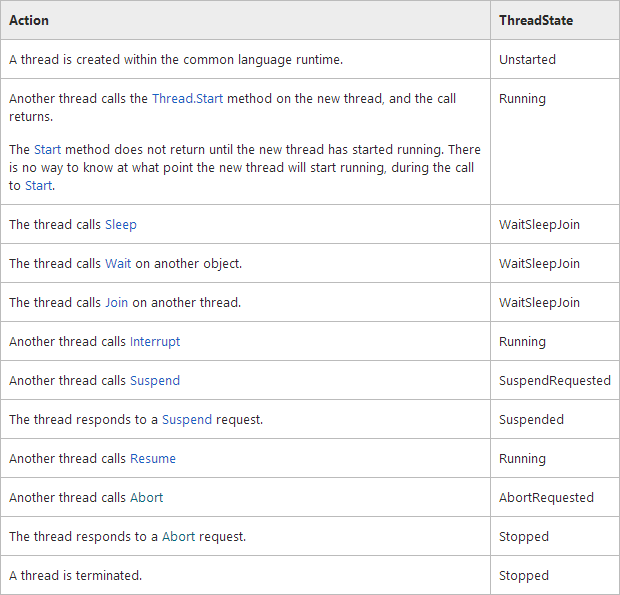The image size is (620, 595).
Task: Open the Thread.Start method link
Action: [189, 98]
